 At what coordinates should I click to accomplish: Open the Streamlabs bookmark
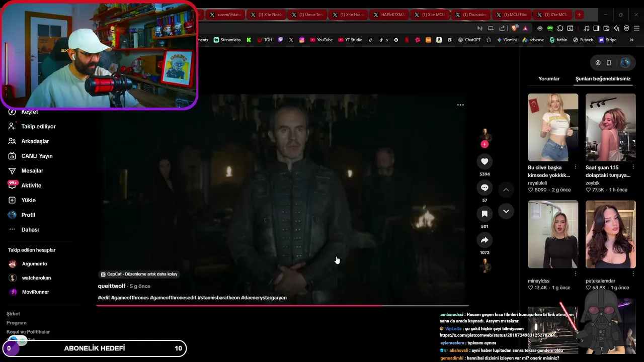tap(227, 40)
